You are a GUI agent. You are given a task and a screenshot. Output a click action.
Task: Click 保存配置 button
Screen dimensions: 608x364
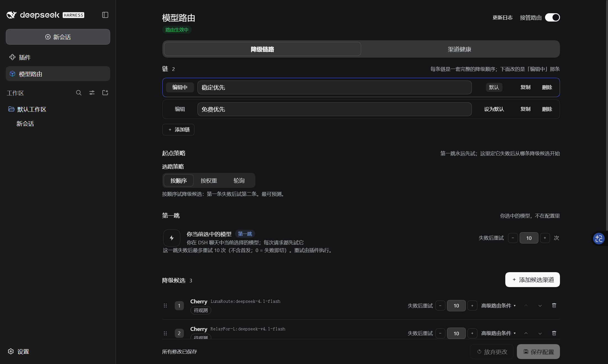[538, 352]
